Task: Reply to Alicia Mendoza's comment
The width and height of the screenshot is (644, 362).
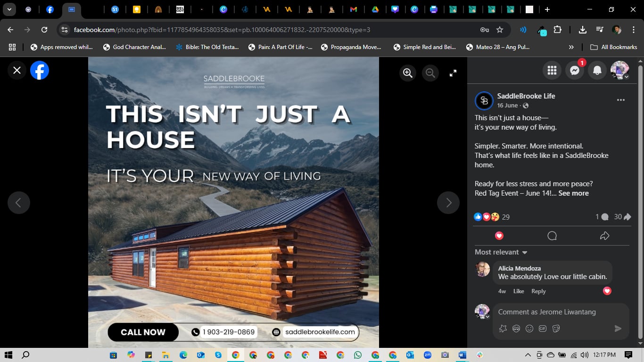Action: (x=538, y=291)
